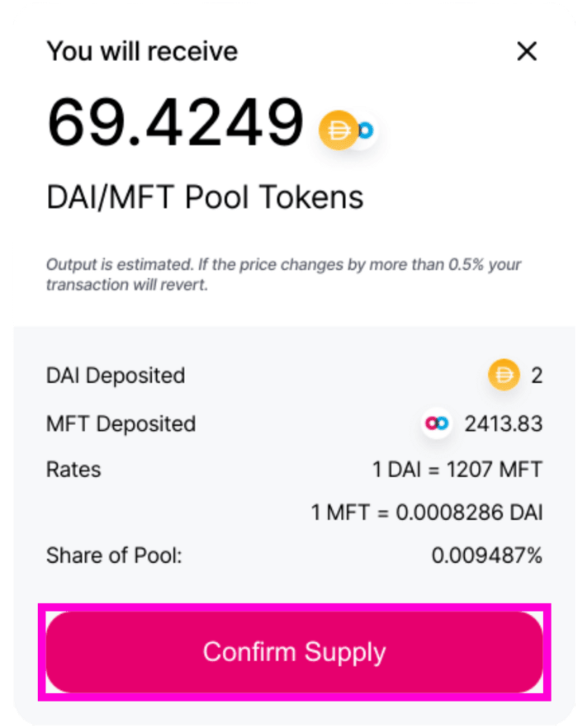
Task: Select the 1 DAI = 1207 MFT rate
Action: 457,470
